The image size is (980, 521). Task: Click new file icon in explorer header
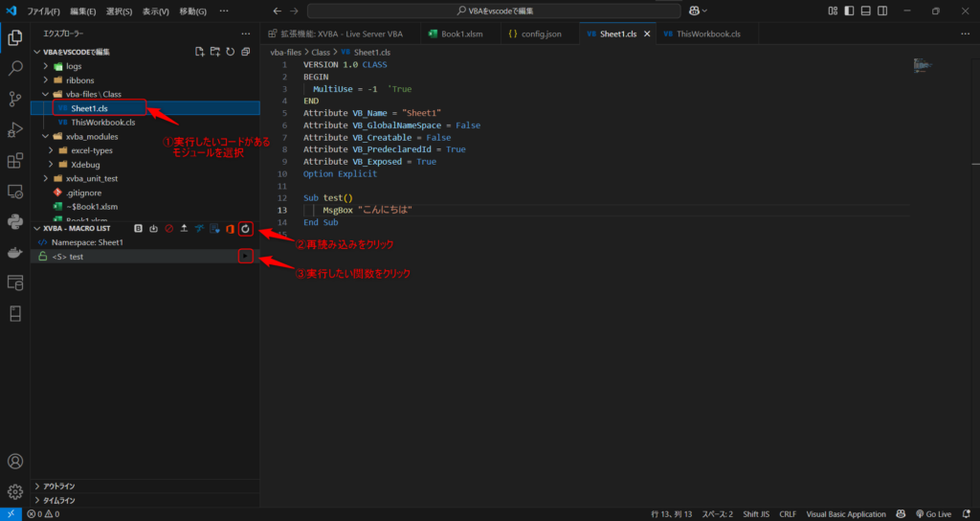199,51
